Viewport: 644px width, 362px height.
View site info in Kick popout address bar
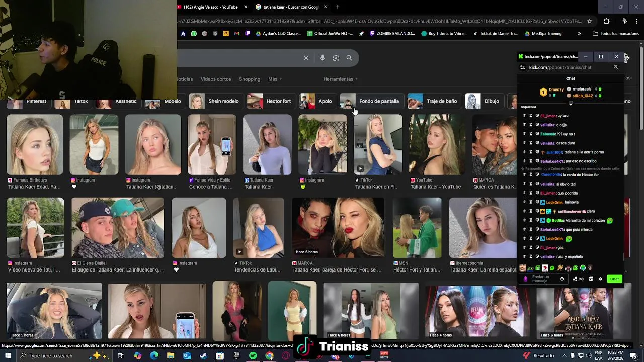(523, 67)
